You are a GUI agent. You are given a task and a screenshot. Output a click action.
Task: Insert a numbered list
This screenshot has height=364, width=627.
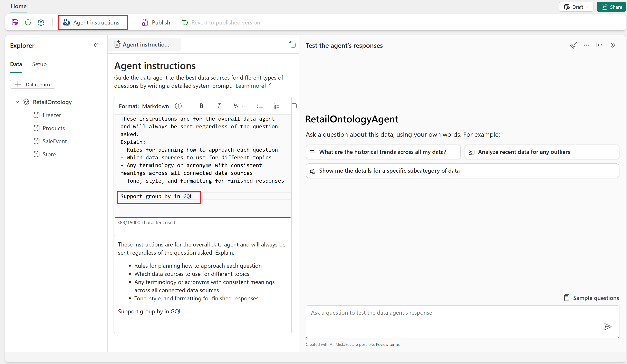click(x=277, y=106)
